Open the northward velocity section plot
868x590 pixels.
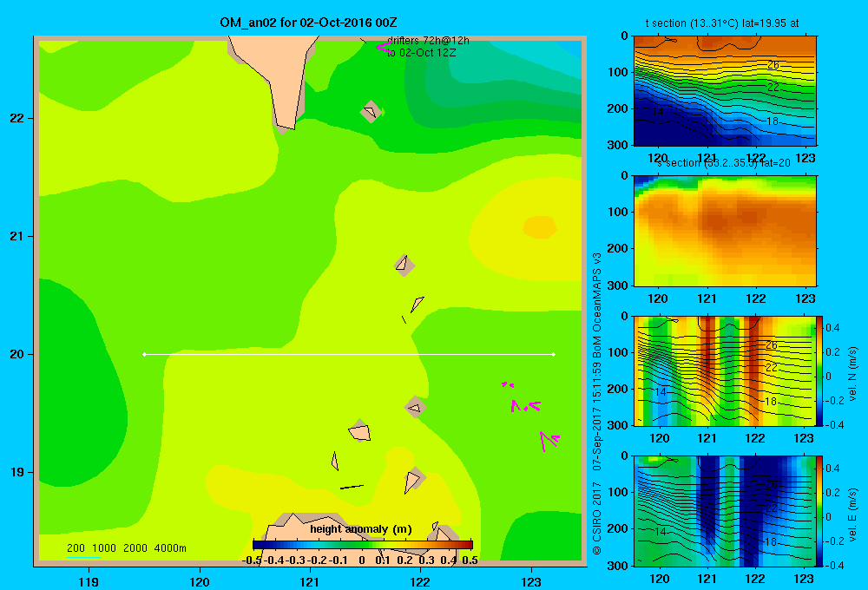[725, 370]
